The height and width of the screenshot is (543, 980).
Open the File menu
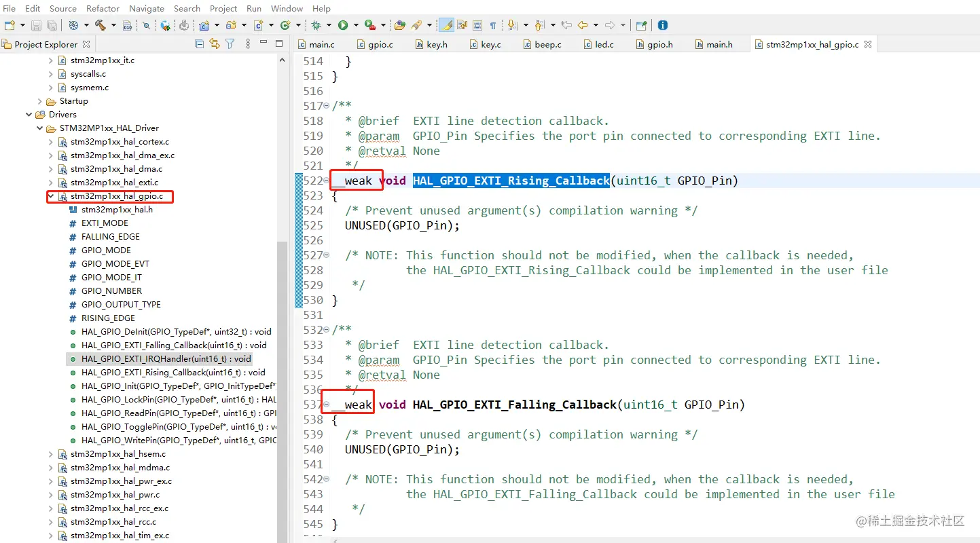pos(10,8)
